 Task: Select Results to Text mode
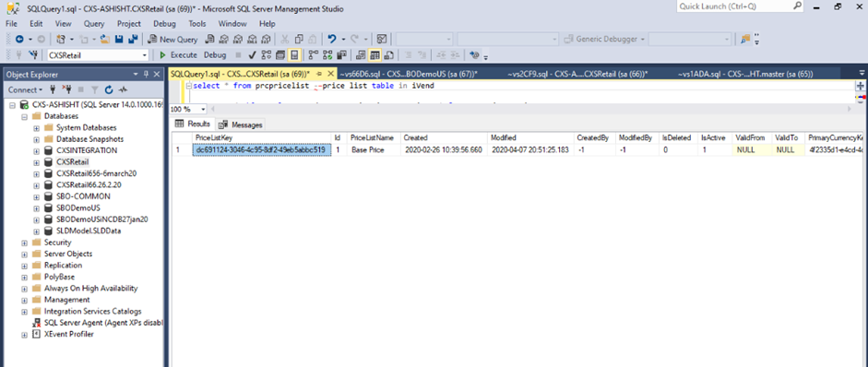361,54
